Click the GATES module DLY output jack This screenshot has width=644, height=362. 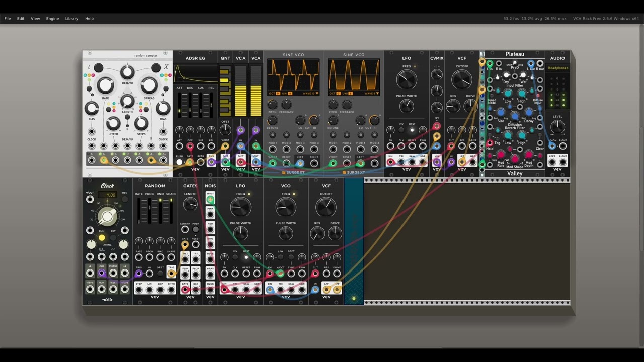[x=196, y=290]
